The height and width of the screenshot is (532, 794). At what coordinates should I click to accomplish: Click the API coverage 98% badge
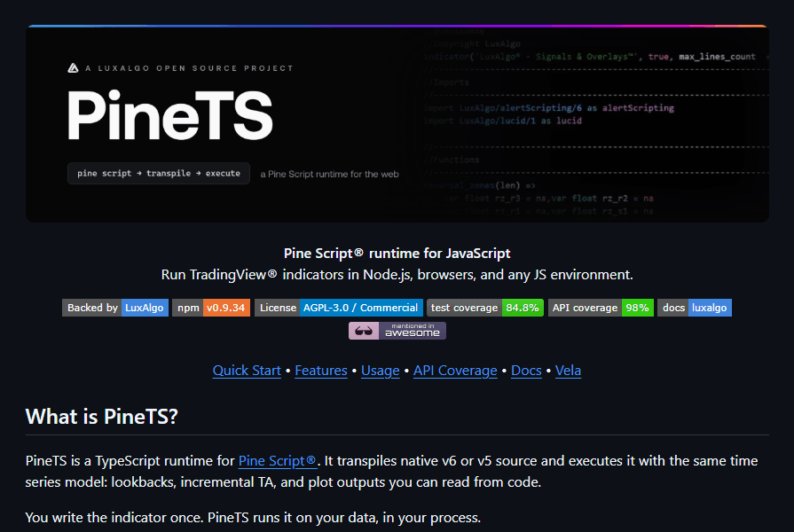coord(601,308)
